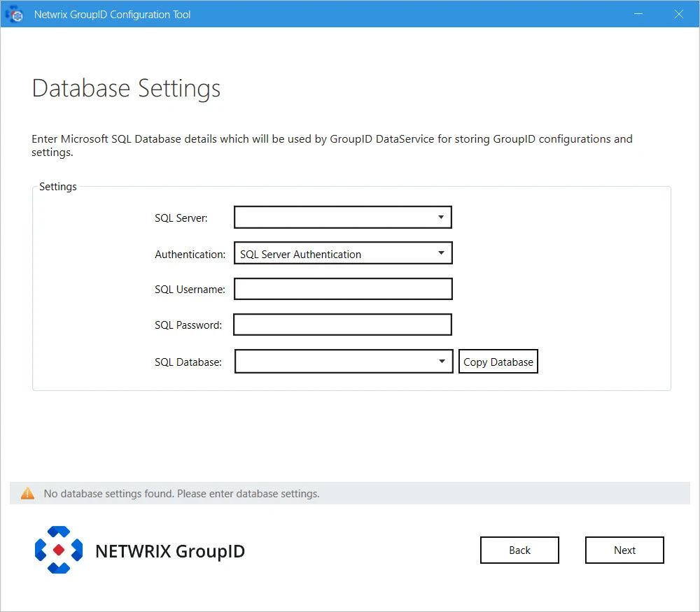Screen dimensions: 700x612
Task: Click the Netwrix GroupID logo emblem
Action: pos(59,550)
